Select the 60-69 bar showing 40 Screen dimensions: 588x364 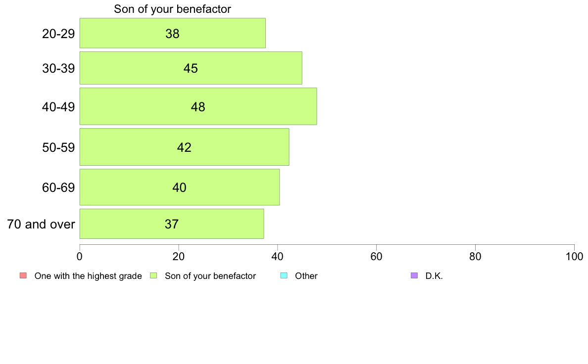pos(179,187)
